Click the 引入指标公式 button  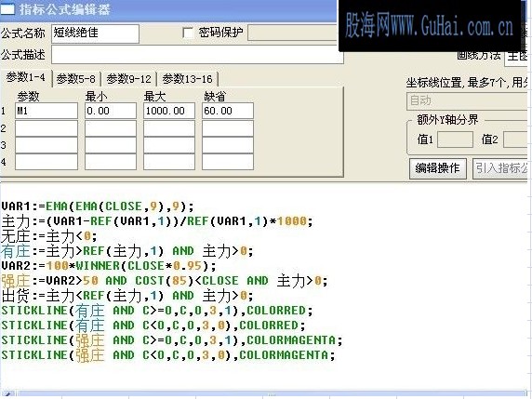coord(500,168)
